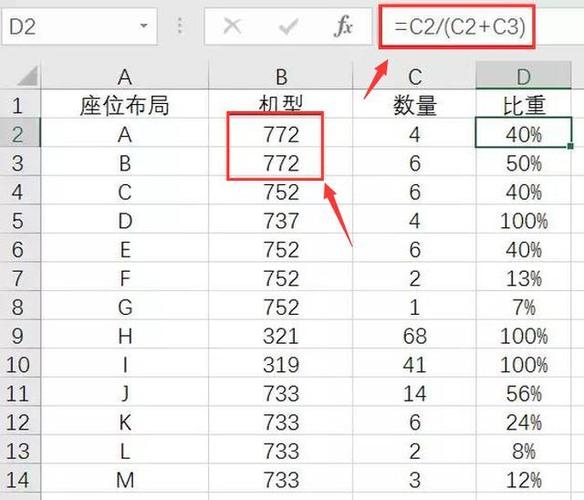This screenshot has width=584, height=500.
Task: Click cell A14 containing M
Action: [x=125, y=478]
